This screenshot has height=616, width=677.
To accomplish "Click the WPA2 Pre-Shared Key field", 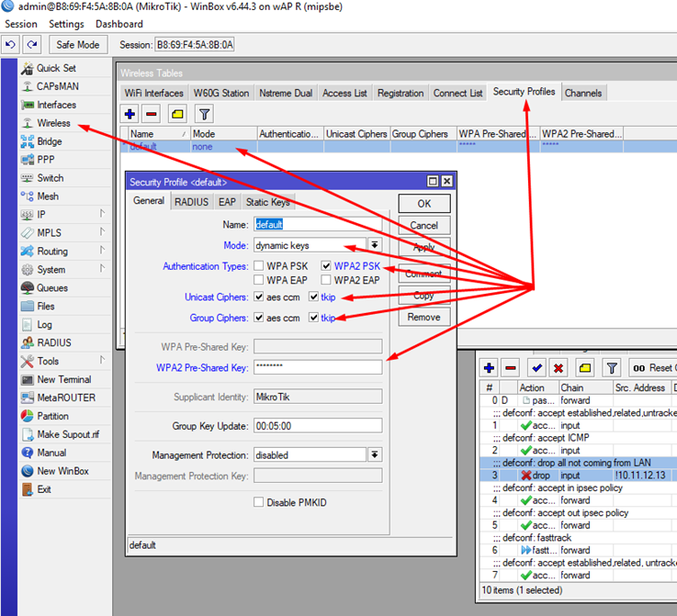I will tap(318, 367).
